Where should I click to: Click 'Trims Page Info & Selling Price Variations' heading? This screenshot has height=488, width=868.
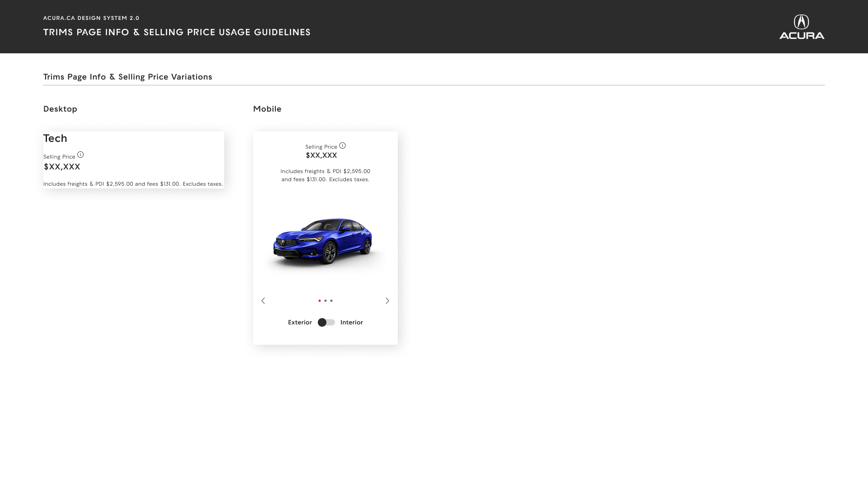point(127,77)
